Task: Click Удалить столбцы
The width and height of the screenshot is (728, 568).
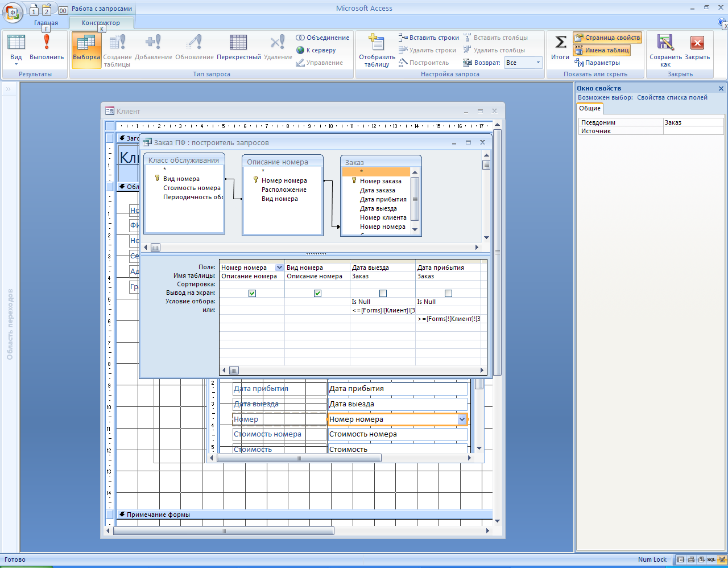Action: point(494,50)
